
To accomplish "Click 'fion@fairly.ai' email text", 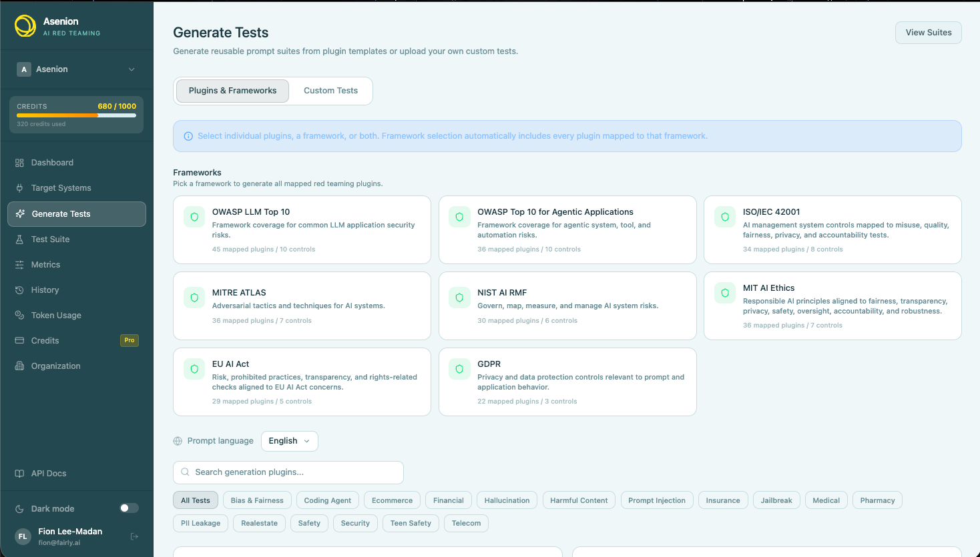I will [59, 543].
